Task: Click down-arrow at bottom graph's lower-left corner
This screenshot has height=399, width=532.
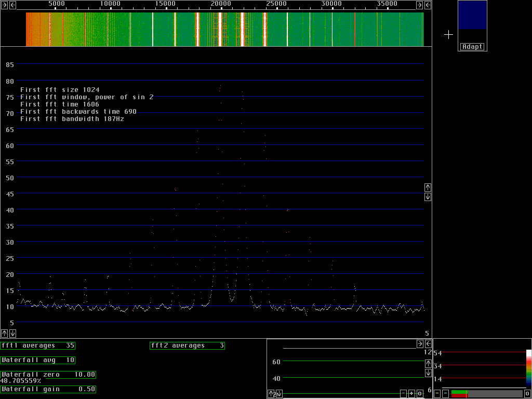Action: pyautogui.click(x=279, y=394)
